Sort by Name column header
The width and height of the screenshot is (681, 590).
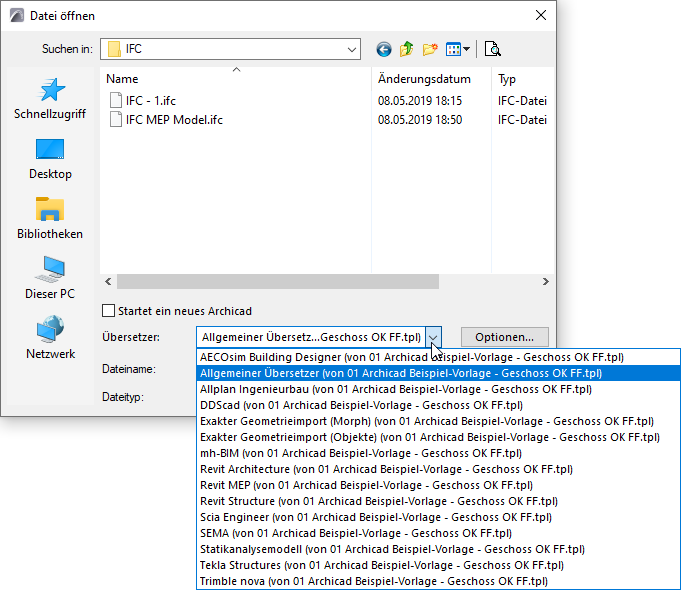pos(236,79)
